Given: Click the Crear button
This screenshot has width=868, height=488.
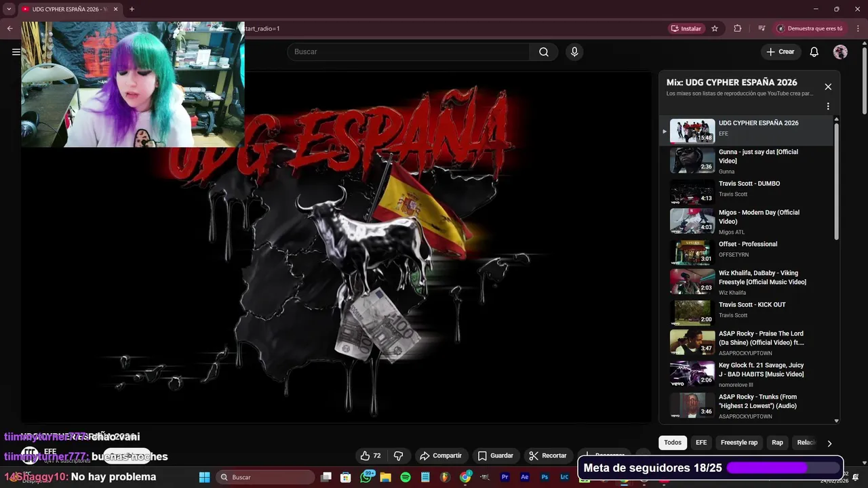Looking at the screenshot, I should tap(781, 52).
